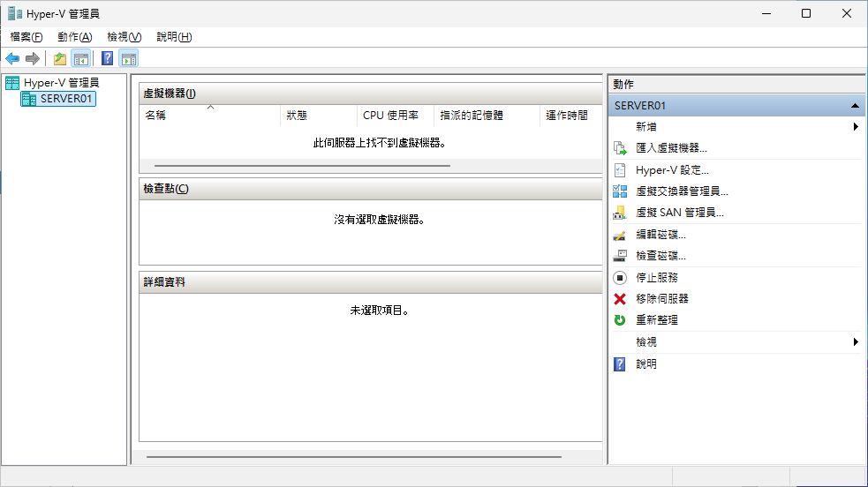Expand the 新增 submenu arrow
Screen dimensions: 868x487
click(856, 126)
